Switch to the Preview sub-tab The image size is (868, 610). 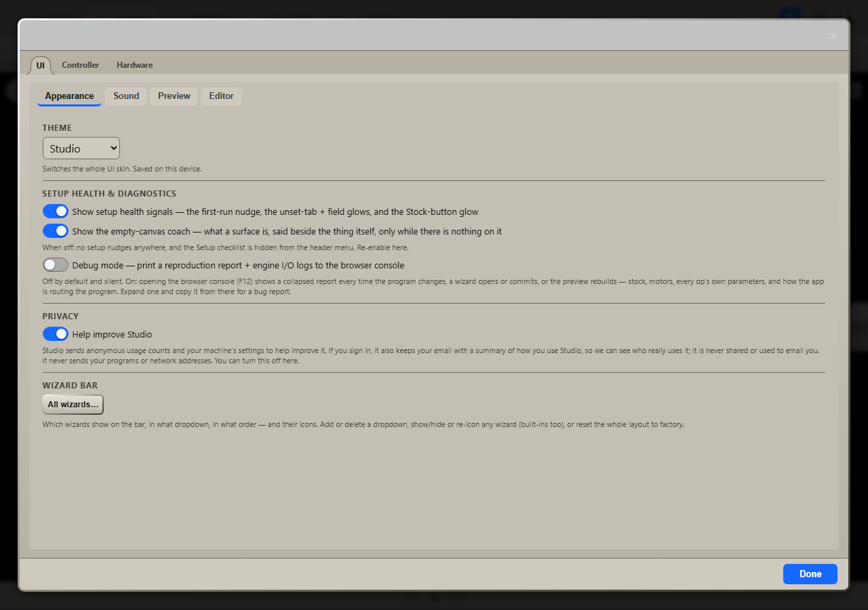click(174, 96)
